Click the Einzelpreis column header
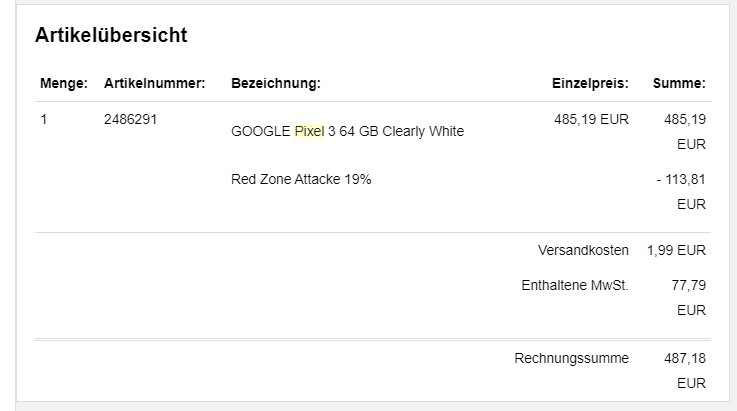 pyautogui.click(x=590, y=83)
